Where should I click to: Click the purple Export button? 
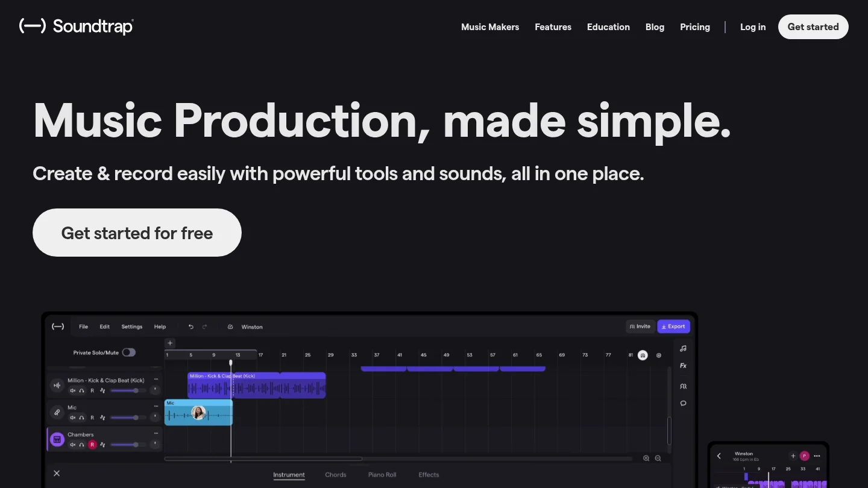click(x=673, y=327)
